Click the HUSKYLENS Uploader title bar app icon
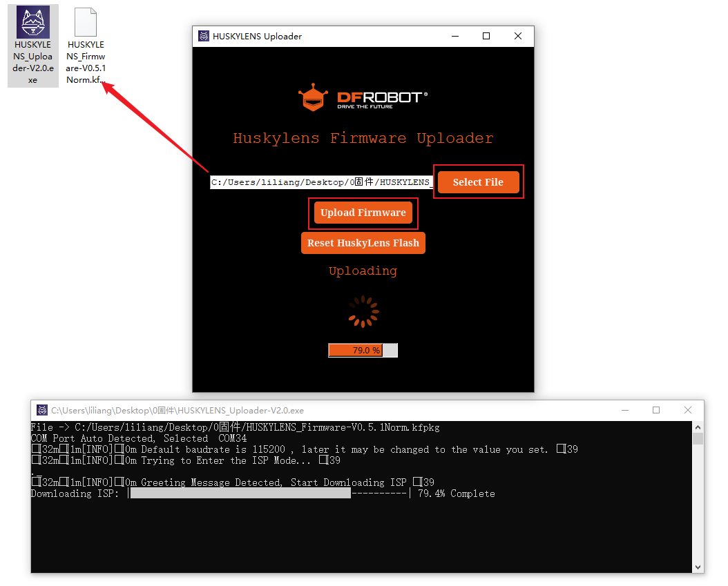This screenshot has height=586, width=728. click(x=203, y=36)
